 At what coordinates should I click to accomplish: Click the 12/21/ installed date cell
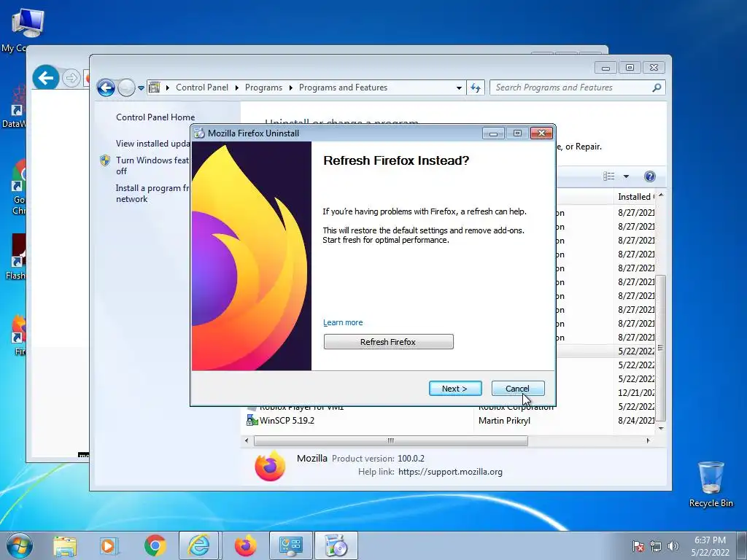pos(636,393)
